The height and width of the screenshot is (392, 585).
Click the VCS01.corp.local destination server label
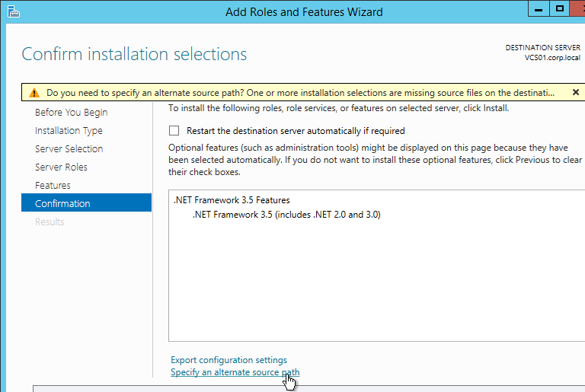click(552, 58)
